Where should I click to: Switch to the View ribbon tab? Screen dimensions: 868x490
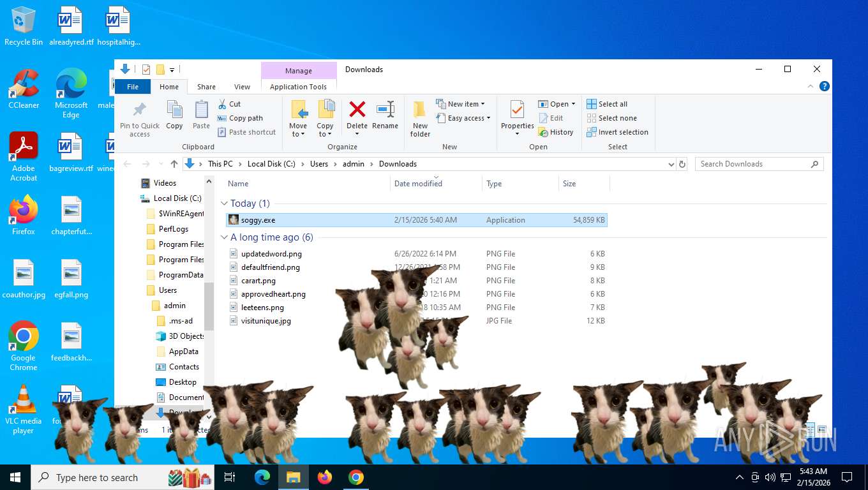point(242,87)
